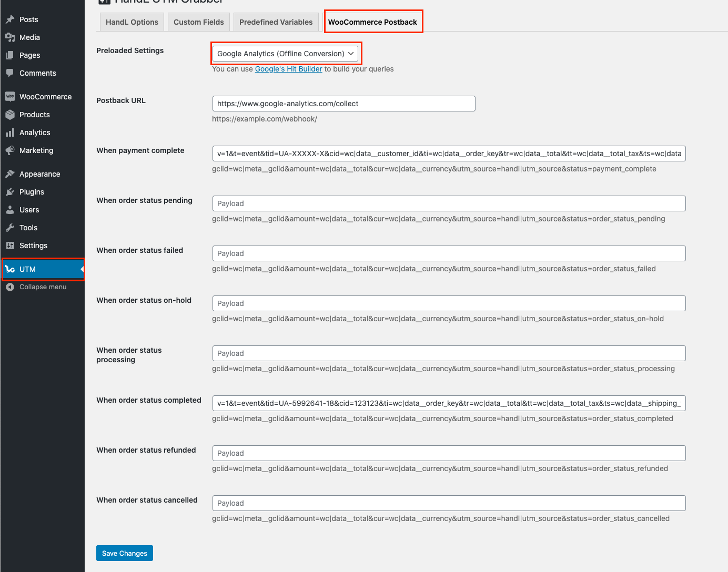
Task: Open the Preloaded Settings dropdown
Action: (286, 53)
